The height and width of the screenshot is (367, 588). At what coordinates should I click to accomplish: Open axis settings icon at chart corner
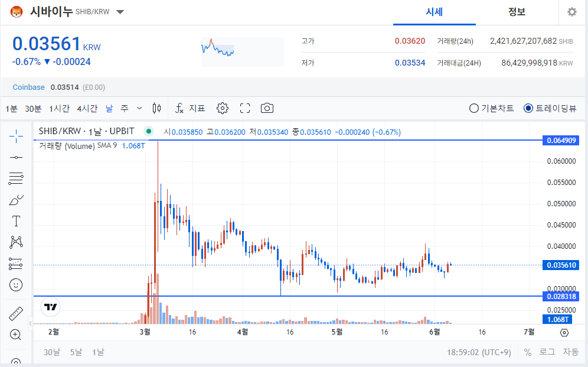pyautogui.click(x=564, y=333)
